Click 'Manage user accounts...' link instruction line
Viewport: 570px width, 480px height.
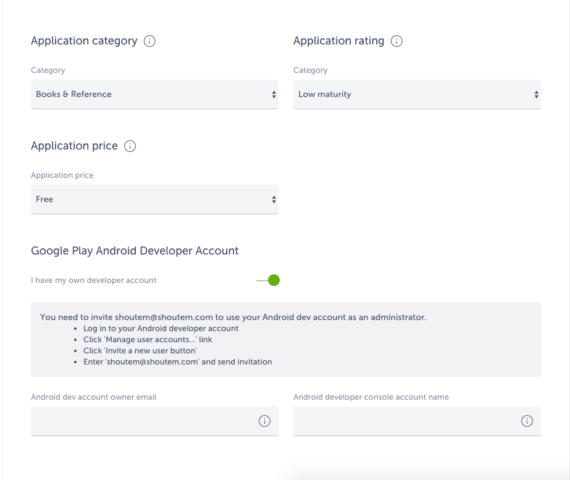pos(148,340)
